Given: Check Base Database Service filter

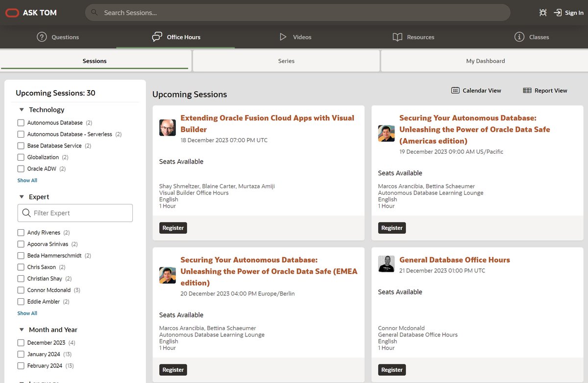Looking at the screenshot, I should coord(21,145).
